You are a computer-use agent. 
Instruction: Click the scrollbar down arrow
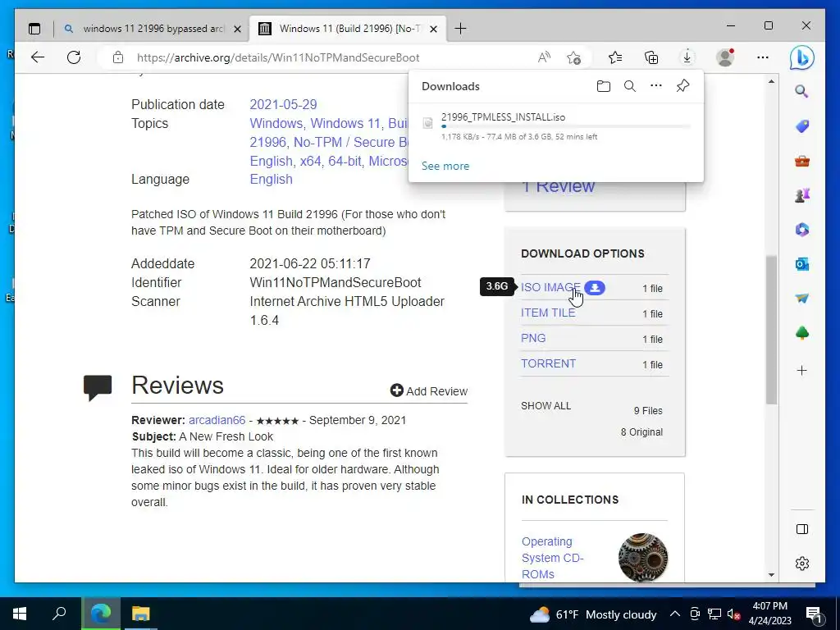pyautogui.click(x=771, y=575)
